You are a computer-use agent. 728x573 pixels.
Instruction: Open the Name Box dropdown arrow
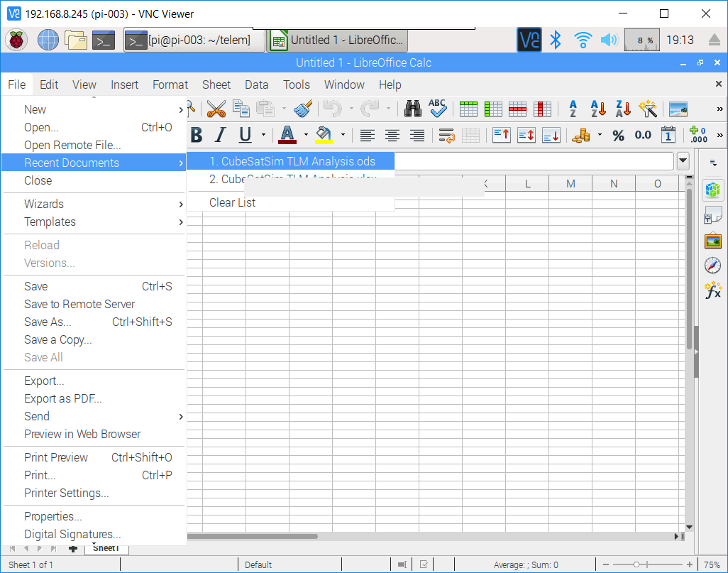pos(683,161)
